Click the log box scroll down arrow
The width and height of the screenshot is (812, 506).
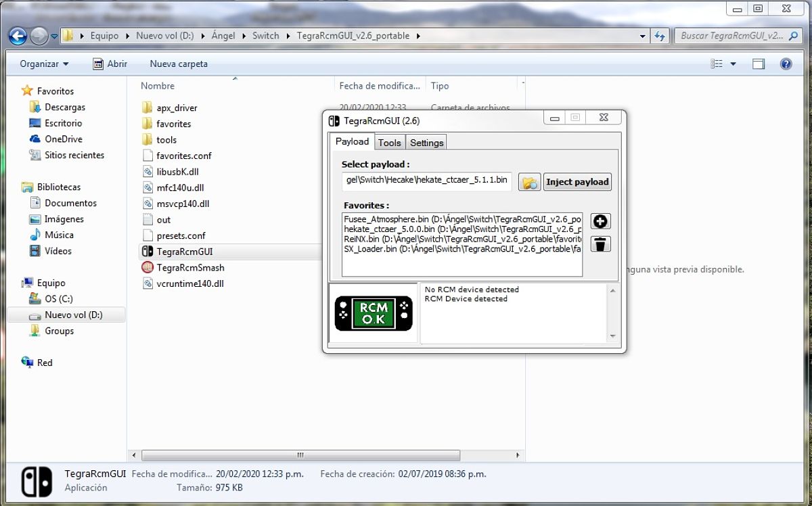[x=612, y=336]
